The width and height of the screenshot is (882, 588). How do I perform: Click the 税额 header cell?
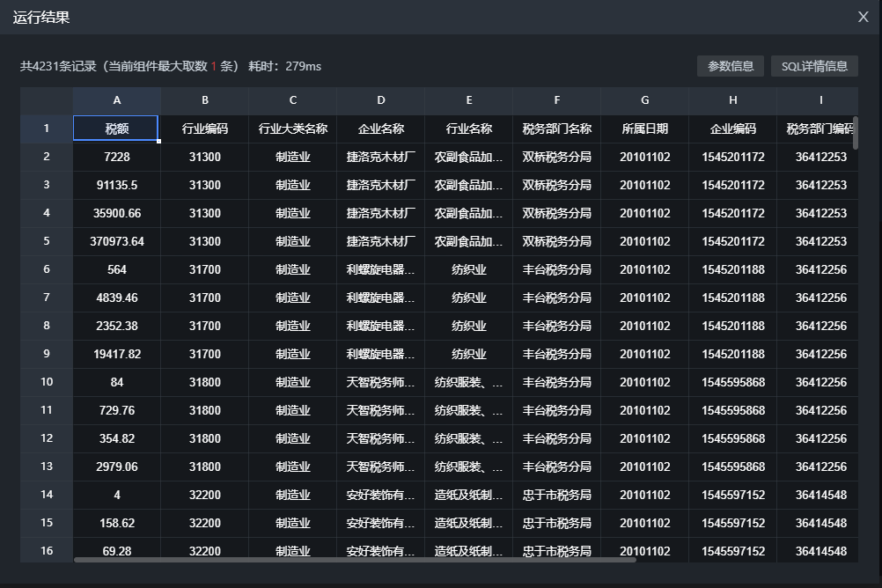point(117,129)
